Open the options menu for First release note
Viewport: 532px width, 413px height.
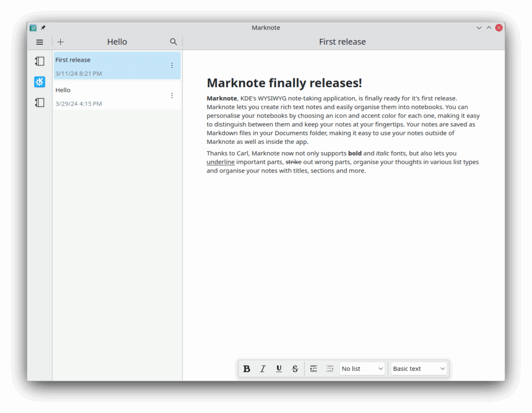172,65
